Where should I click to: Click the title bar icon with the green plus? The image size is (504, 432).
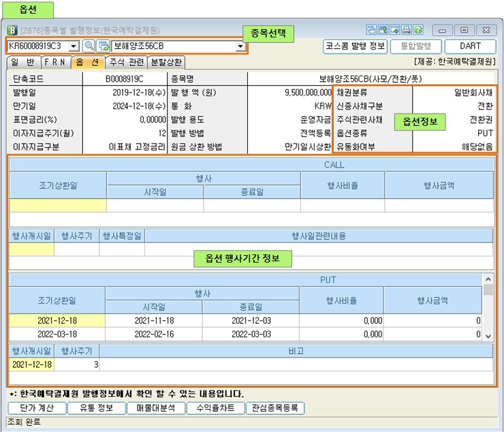click(x=395, y=30)
